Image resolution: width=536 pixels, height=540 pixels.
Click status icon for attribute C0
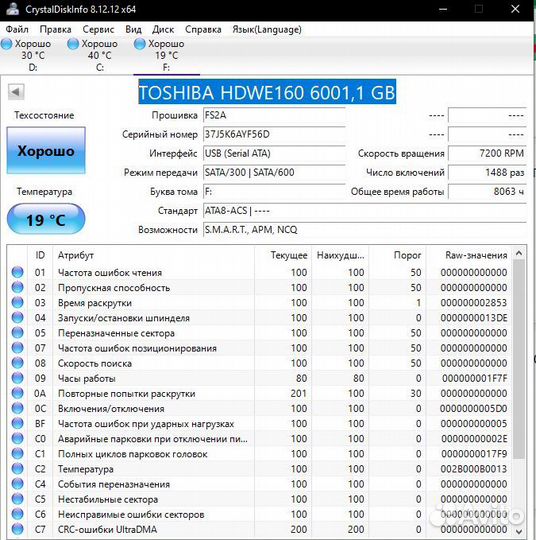tap(18, 438)
